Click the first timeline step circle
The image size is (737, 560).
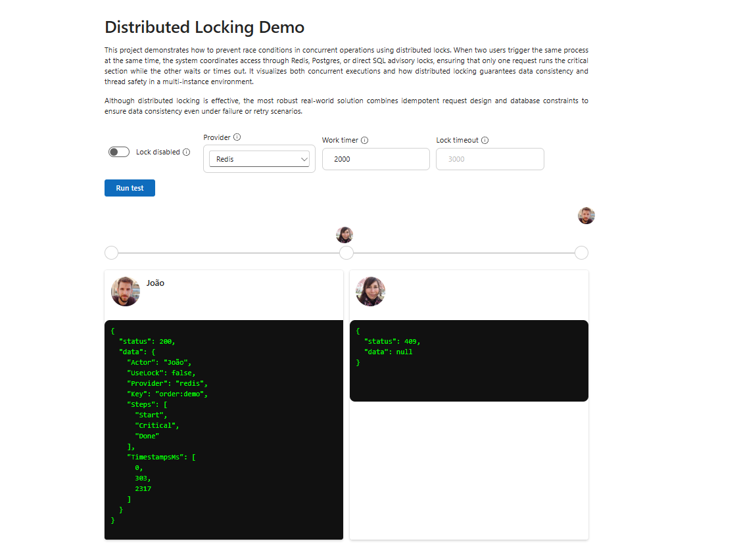click(111, 253)
